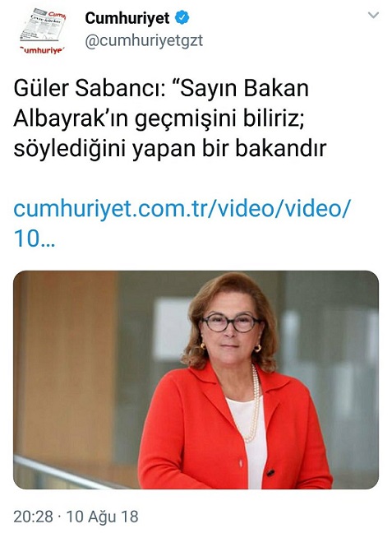Open the @cumhuriyetgzt handle
The image size is (392, 533).
[x=144, y=41]
